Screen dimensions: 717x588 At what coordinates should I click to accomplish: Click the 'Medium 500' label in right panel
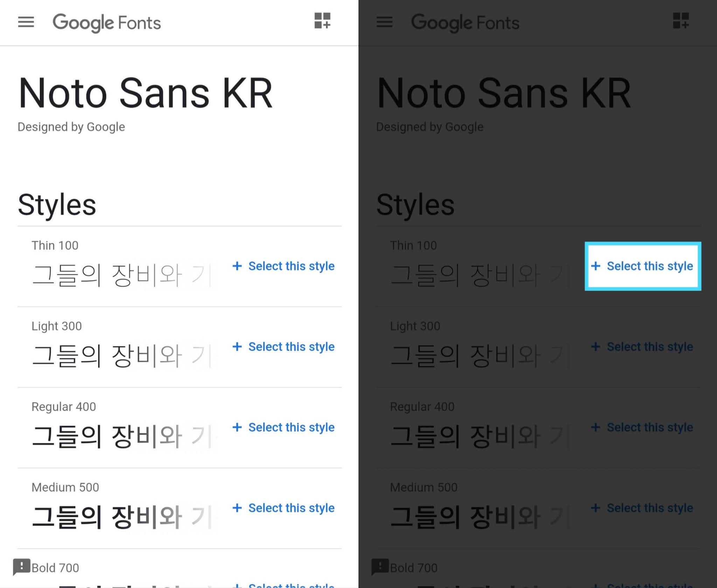[x=424, y=487]
